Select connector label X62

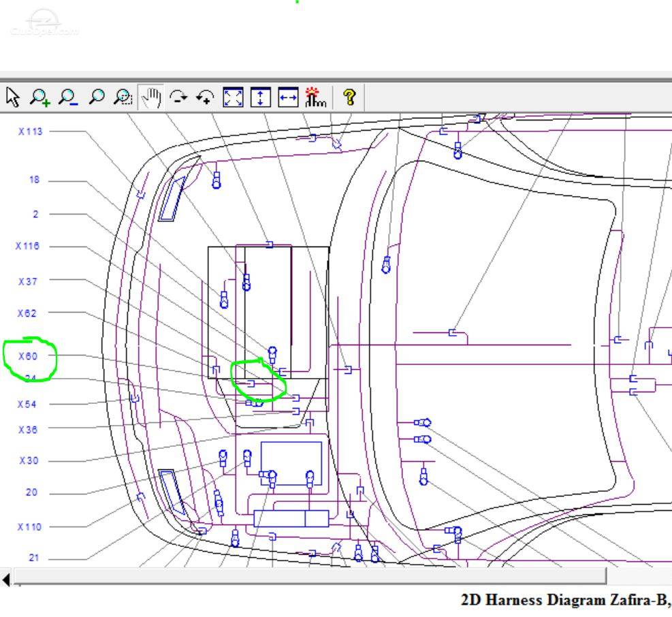27,313
